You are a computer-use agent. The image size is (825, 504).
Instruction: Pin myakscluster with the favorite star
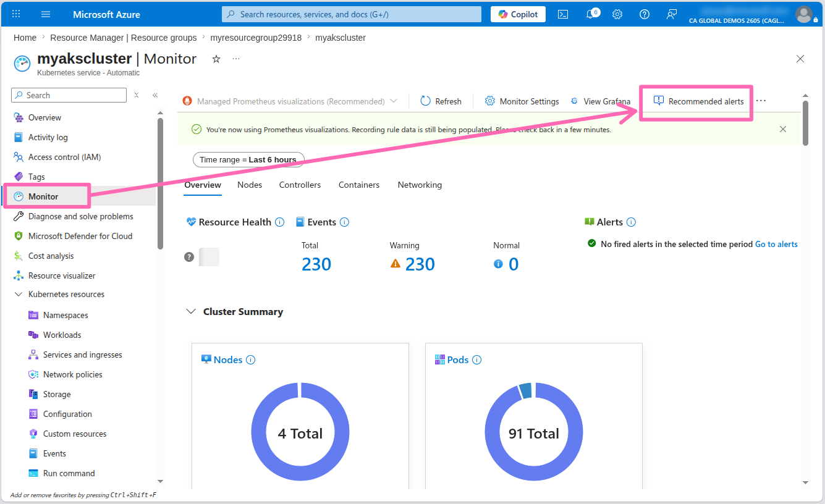tap(216, 59)
